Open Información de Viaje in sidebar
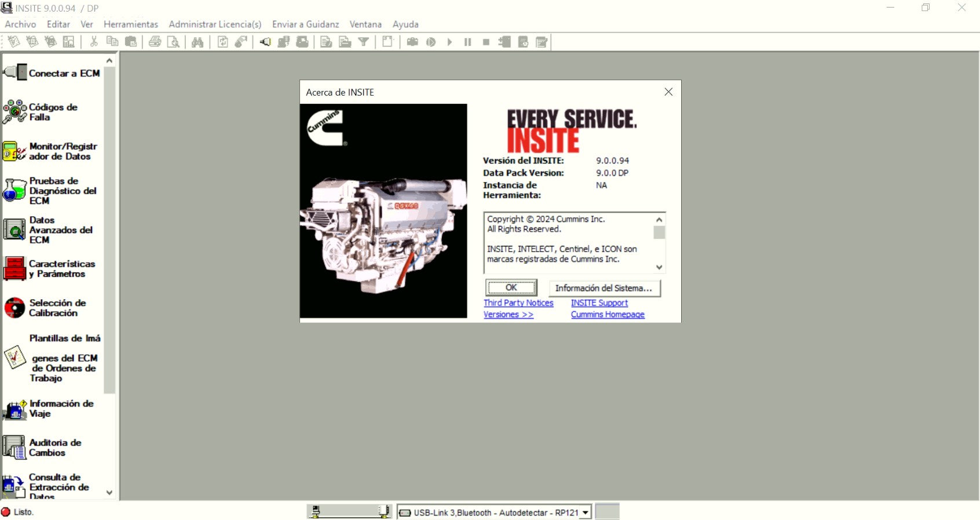 (15, 409)
